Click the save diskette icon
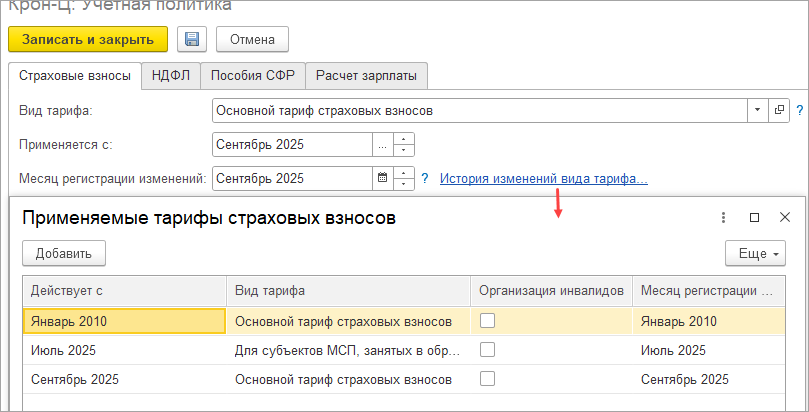The height and width of the screenshot is (412, 809). [192, 39]
